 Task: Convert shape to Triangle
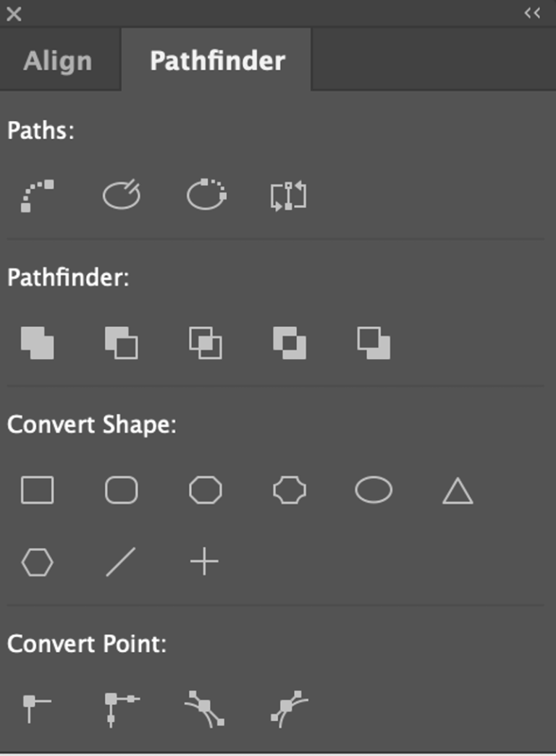click(x=457, y=490)
